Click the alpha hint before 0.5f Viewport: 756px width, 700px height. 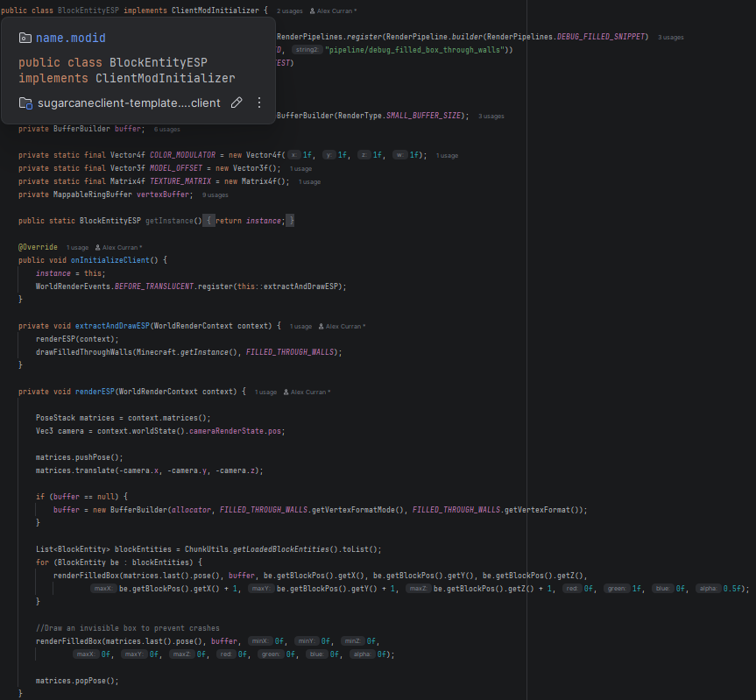pos(708,589)
